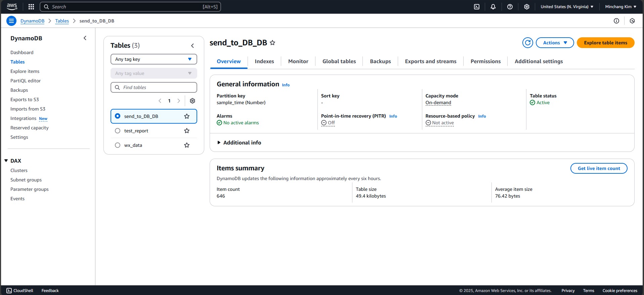Click Explore table items button
Screen dimensions: 644x295
point(605,43)
